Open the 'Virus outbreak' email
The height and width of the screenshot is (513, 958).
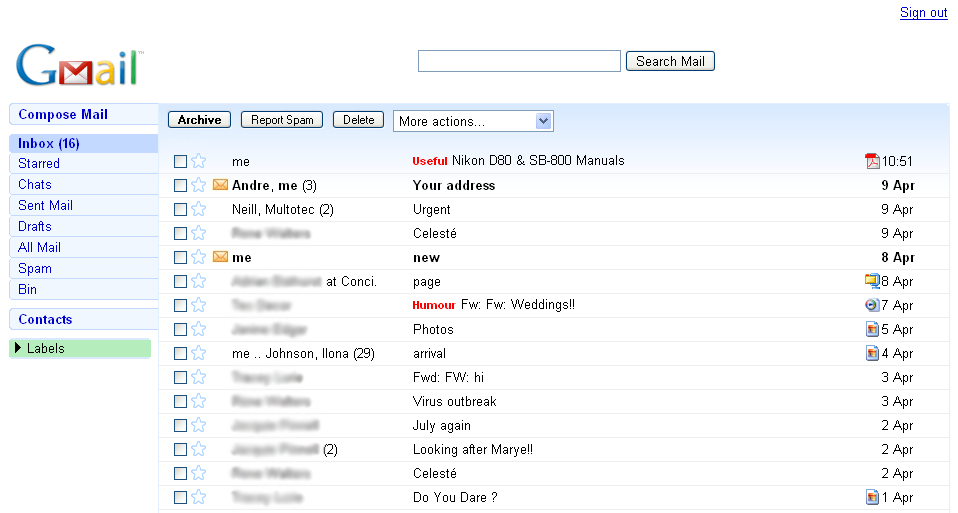[x=455, y=401]
